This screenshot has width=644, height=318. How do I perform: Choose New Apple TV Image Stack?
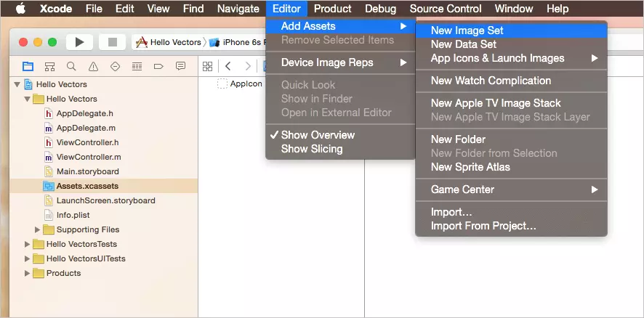click(x=511, y=103)
